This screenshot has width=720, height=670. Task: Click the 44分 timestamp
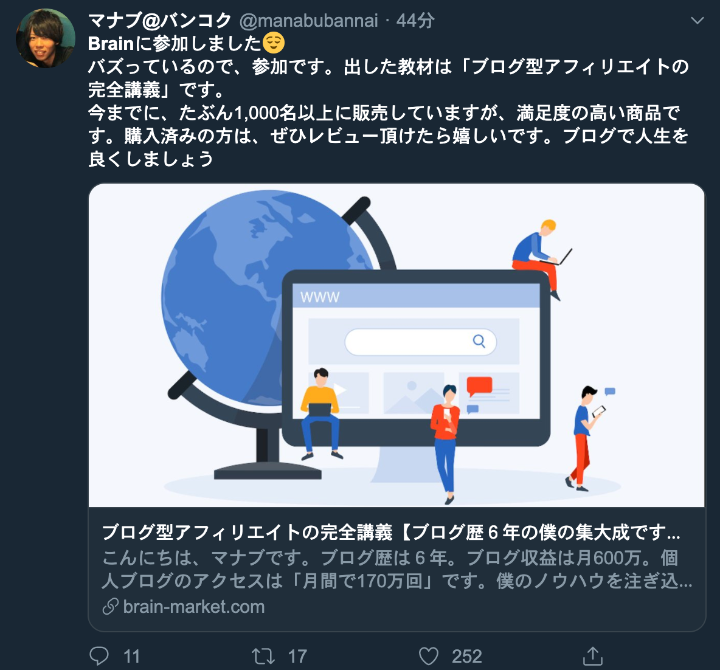click(x=415, y=21)
